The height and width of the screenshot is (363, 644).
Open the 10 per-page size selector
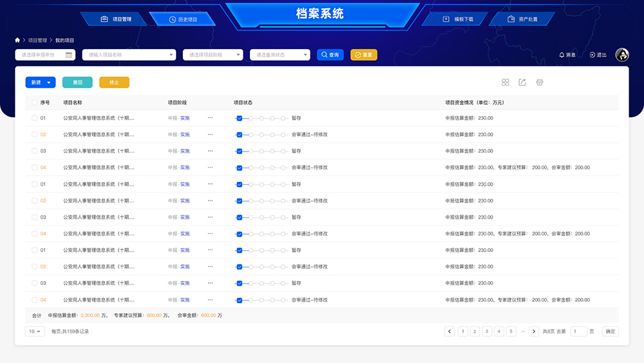click(x=35, y=331)
